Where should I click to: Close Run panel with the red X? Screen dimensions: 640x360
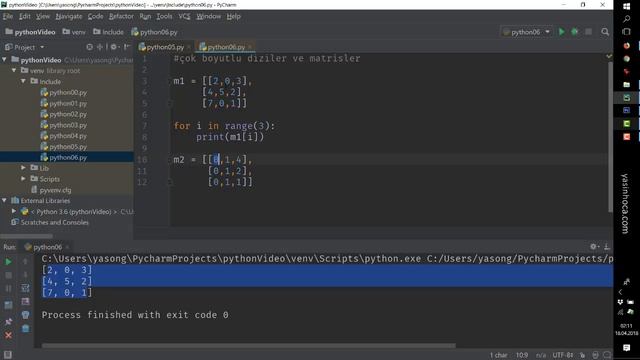point(8,336)
